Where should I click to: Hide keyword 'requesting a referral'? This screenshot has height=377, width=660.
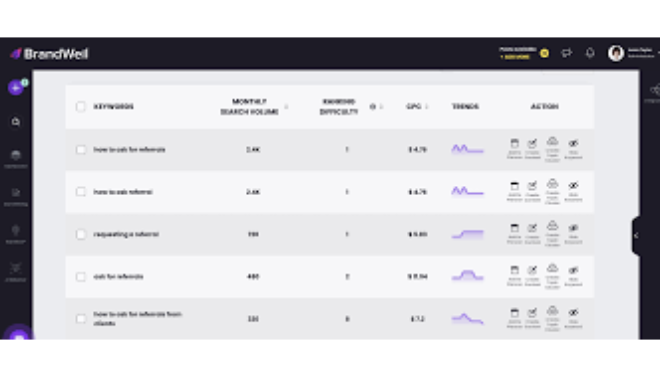[573, 234]
